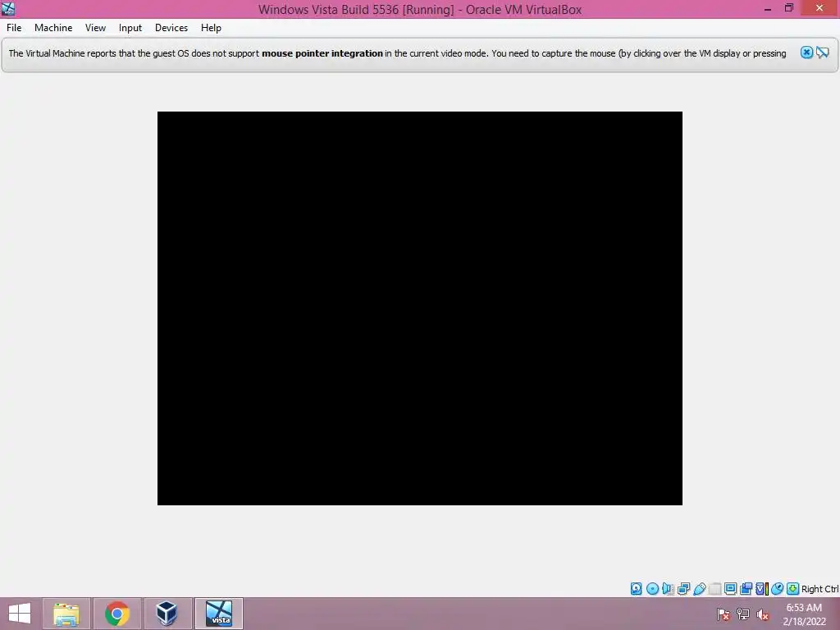Open the Input menu

tap(130, 28)
